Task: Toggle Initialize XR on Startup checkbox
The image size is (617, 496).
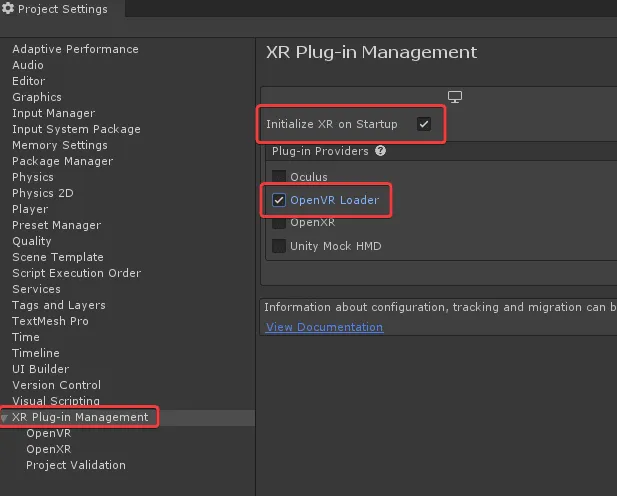Action: pyautogui.click(x=424, y=124)
